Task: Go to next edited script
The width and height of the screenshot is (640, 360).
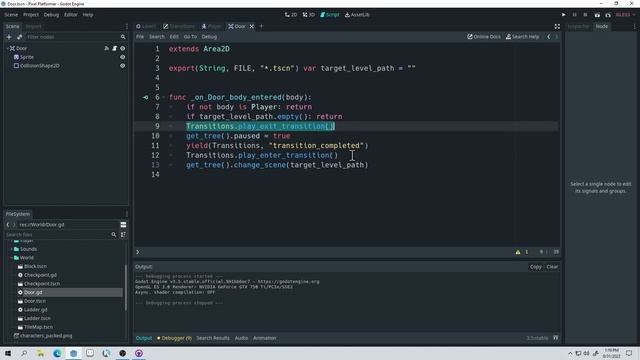Action: coord(556,37)
